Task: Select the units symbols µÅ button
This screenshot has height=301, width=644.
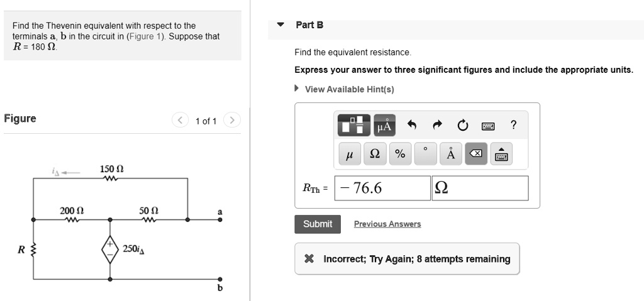Action: pos(384,125)
